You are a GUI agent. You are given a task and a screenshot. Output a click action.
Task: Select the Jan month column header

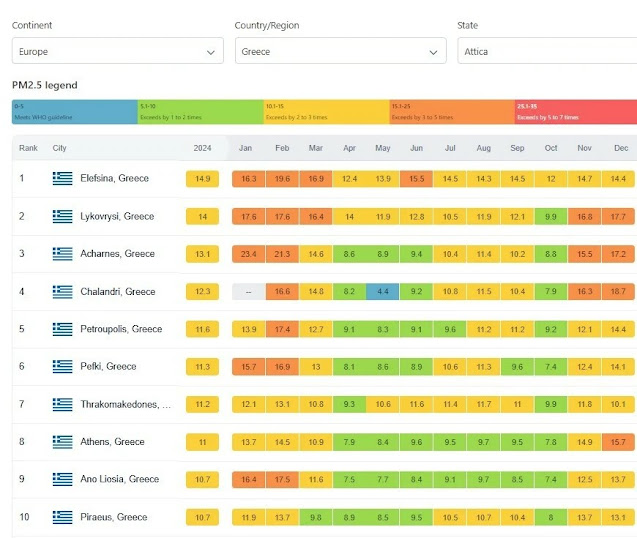(x=245, y=148)
